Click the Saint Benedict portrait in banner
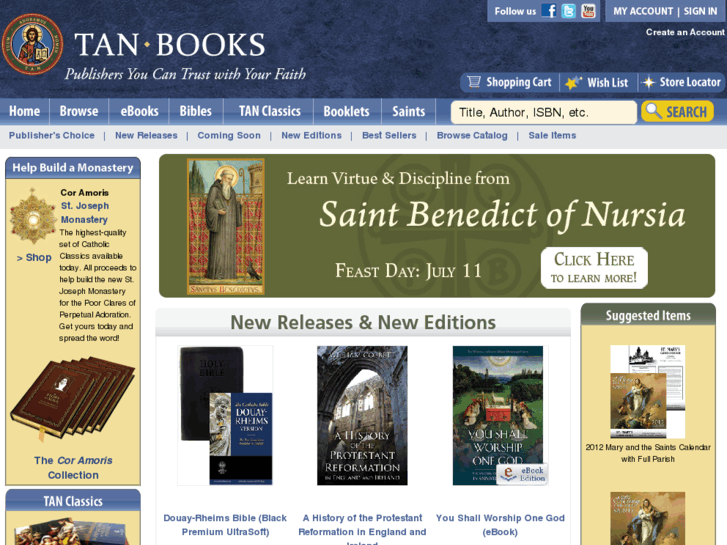This screenshot has width=727, height=545. [x=226, y=226]
